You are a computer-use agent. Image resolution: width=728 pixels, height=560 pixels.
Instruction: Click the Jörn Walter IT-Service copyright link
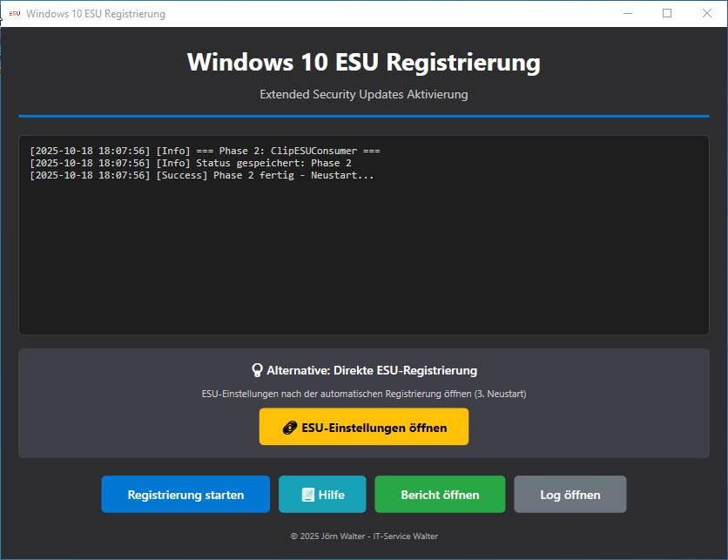(363, 535)
